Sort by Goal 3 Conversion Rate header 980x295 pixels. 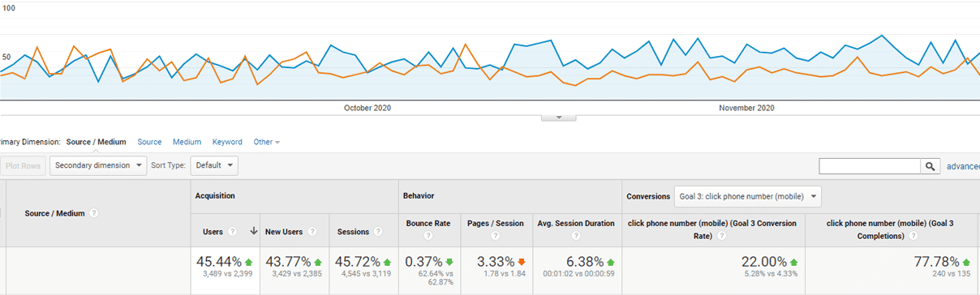point(713,229)
